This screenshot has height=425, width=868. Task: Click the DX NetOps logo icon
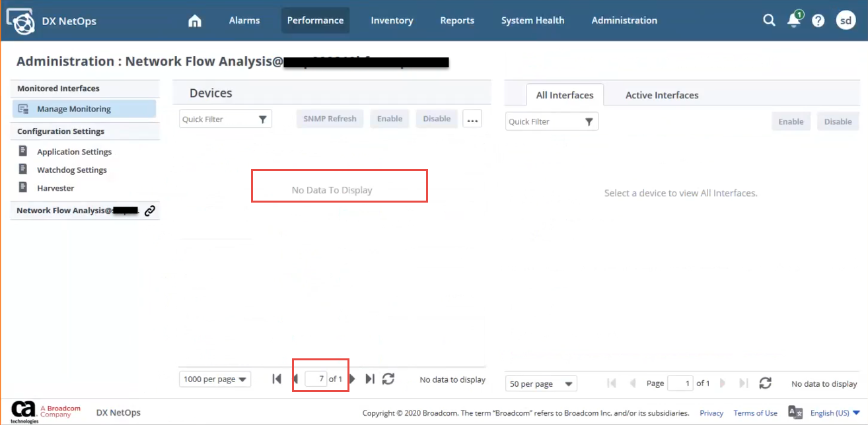(x=20, y=21)
